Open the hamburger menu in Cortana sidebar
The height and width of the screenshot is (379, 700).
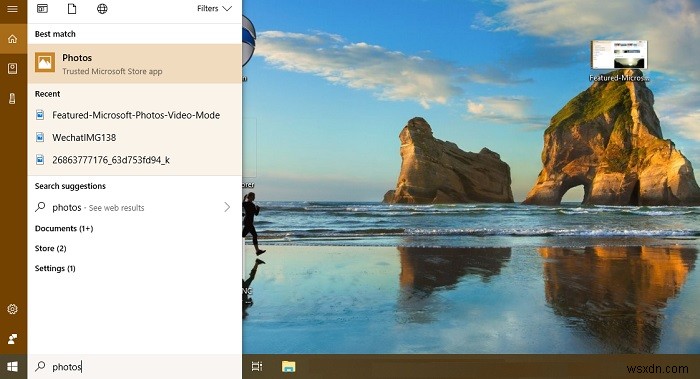(x=12, y=9)
